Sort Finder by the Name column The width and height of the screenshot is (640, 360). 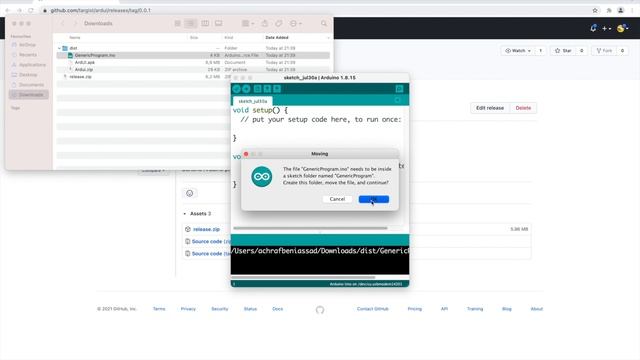click(x=75, y=38)
